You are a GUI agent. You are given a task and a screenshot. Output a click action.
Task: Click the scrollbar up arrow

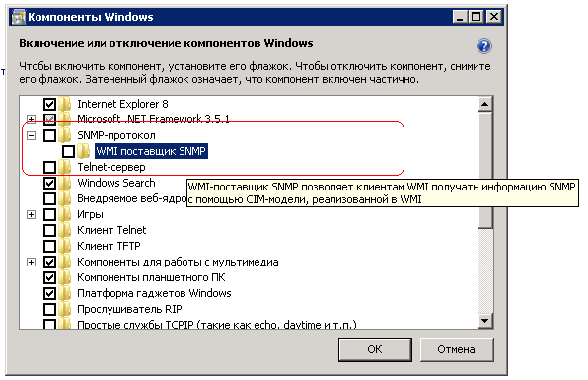pyautogui.click(x=485, y=104)
